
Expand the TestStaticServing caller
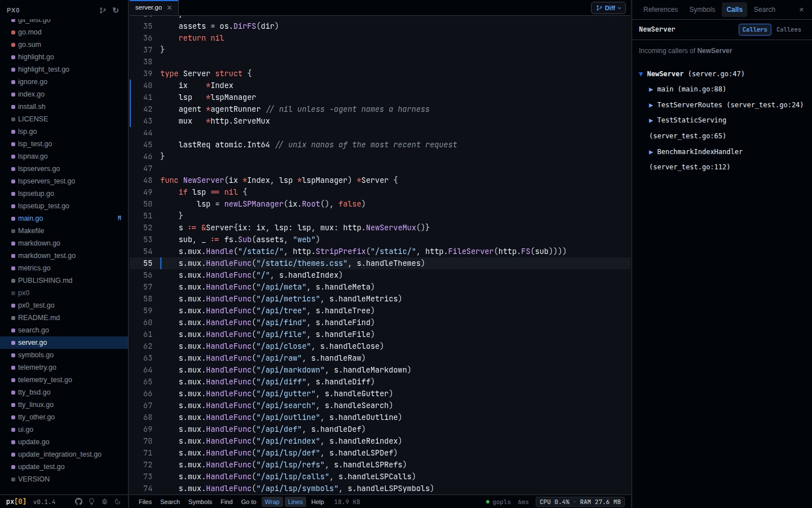tap(651, 120)
